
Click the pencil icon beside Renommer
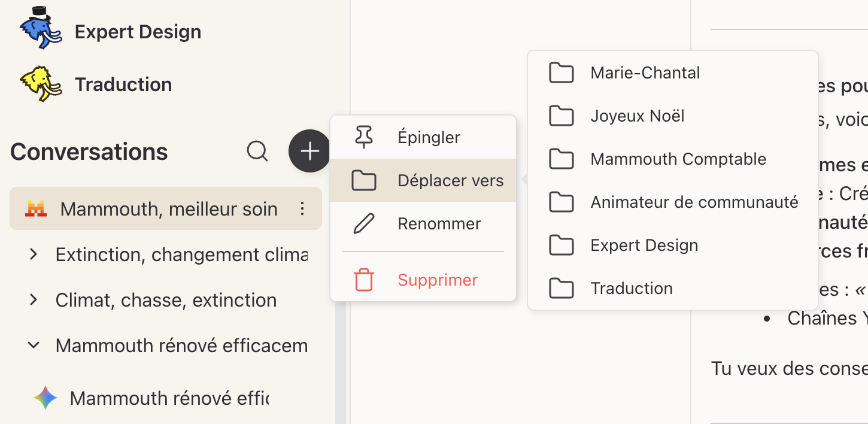coord(364,224)
